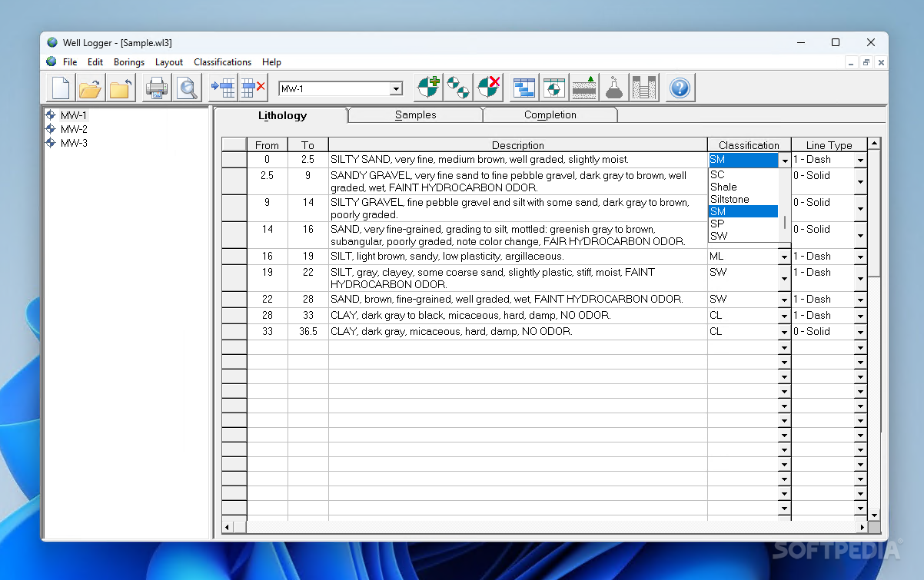Screen dimensions: 924x580
Task: Choose SC in classification list
Action: 743,174
